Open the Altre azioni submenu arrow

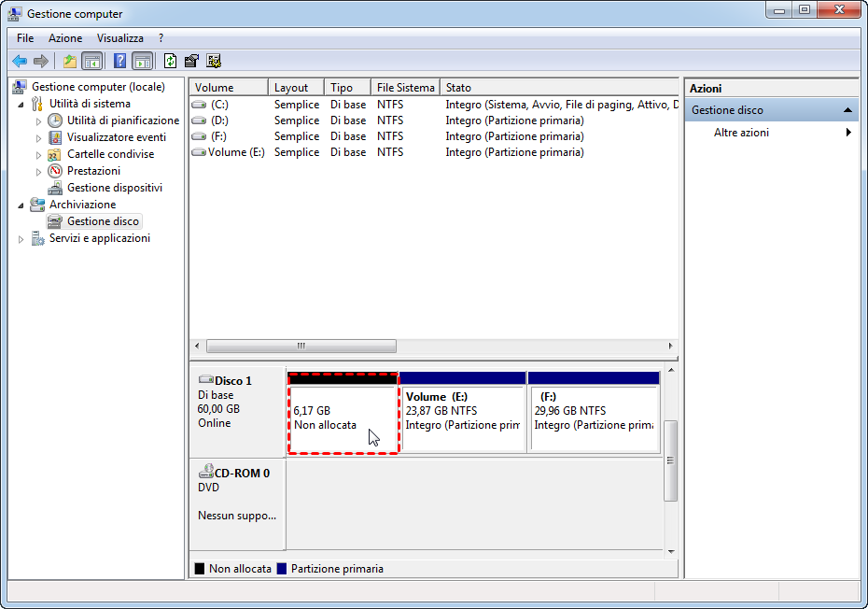pyautogui.click(x=848, y=133)
